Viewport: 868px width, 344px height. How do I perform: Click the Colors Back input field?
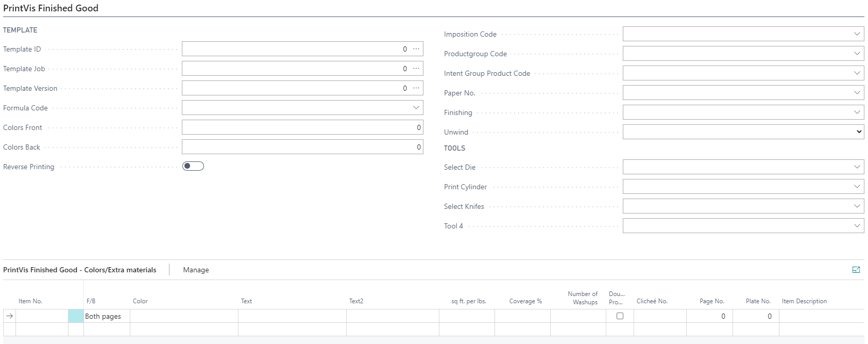[x=302, y=147]
